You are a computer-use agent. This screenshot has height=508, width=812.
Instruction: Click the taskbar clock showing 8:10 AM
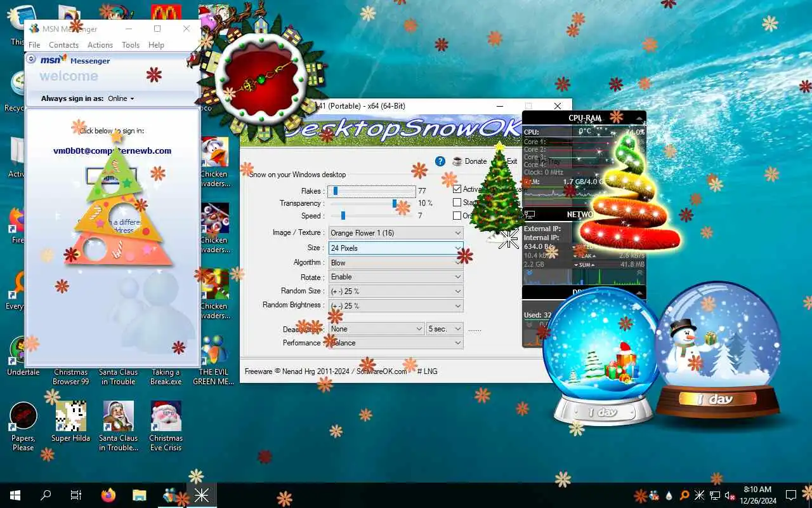click(x=757, y=495)
